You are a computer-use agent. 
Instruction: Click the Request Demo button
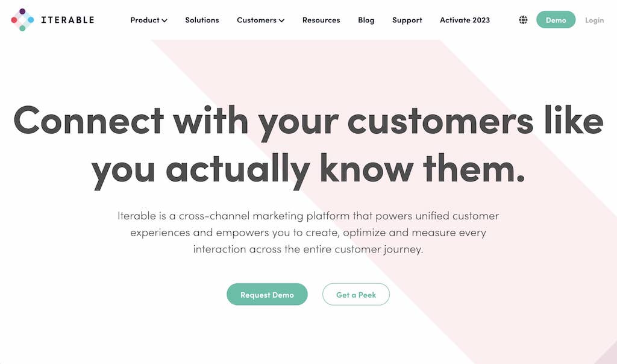[x=267, y=294]
